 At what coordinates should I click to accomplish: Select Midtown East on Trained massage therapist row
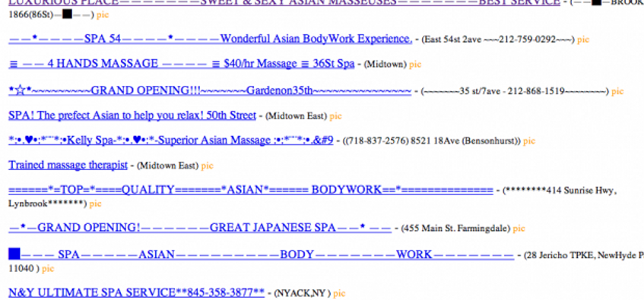click(x=167, y=166)
